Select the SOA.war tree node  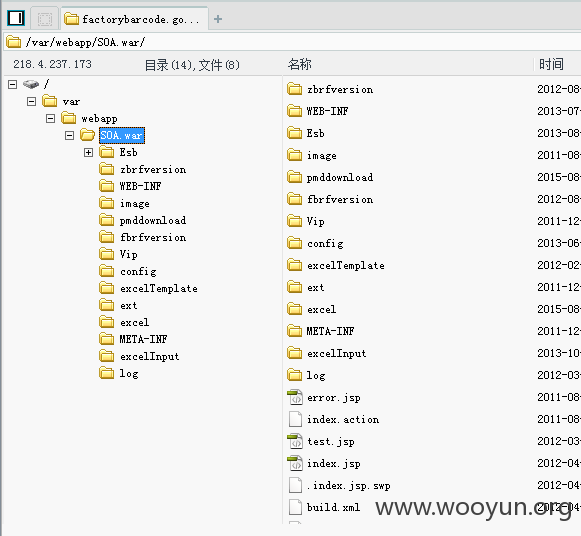click(x=122, y=135)
